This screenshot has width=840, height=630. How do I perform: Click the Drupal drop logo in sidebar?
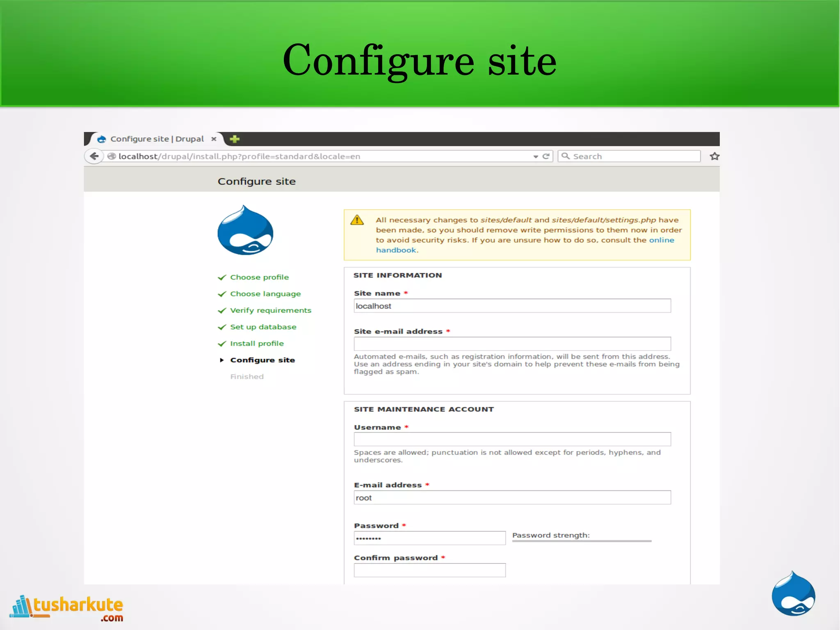(x=245, y=230)
